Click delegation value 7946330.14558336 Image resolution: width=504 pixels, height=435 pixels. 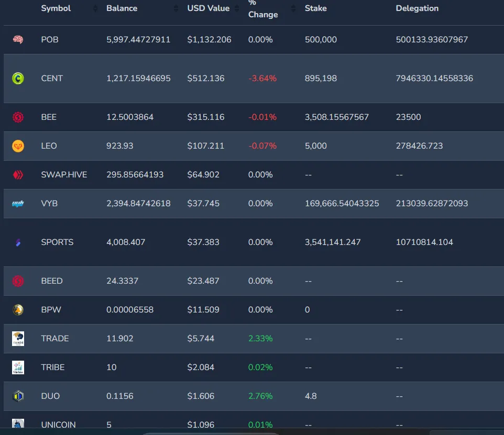[434, 79]
